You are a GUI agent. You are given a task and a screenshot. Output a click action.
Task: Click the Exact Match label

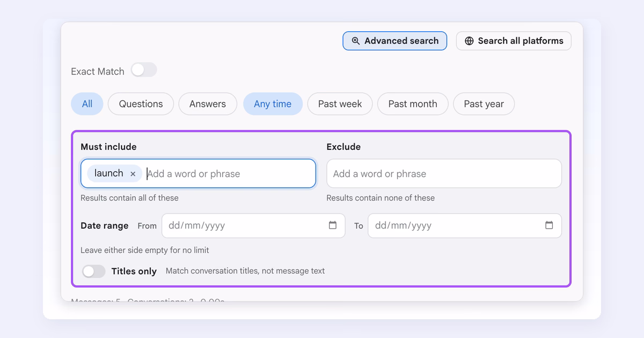coord(98,71)
